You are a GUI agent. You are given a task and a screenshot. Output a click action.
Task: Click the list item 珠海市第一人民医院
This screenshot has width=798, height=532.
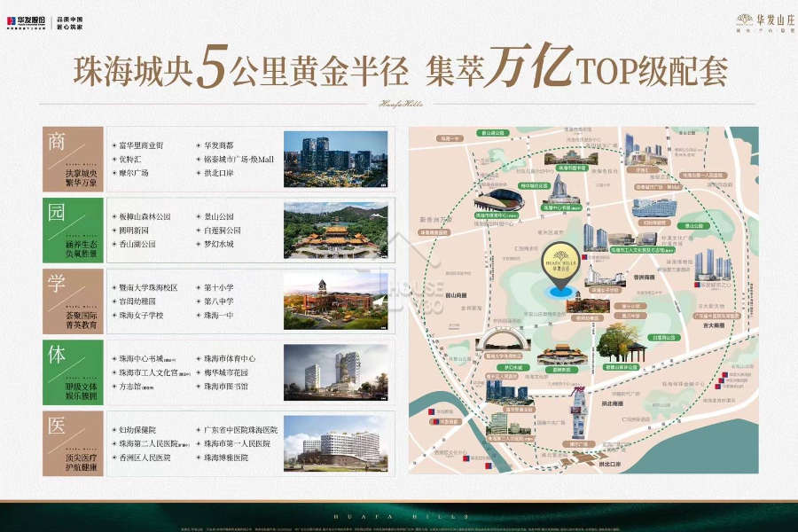[237, 443]
